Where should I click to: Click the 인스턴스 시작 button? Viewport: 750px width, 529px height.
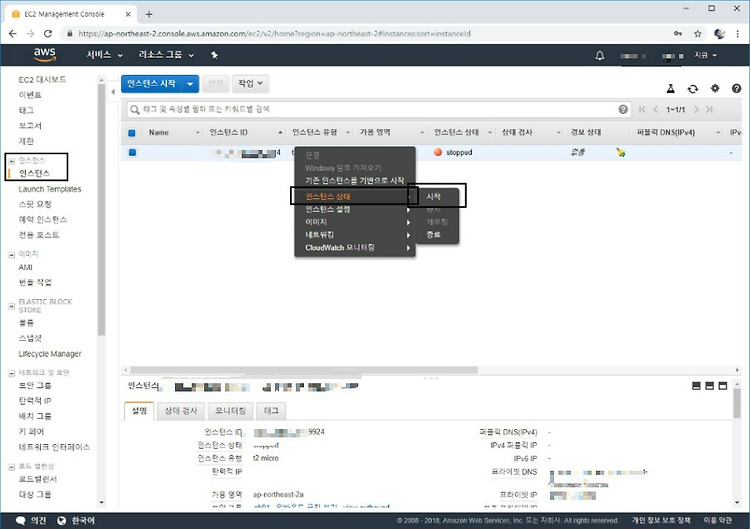[152, 84]
